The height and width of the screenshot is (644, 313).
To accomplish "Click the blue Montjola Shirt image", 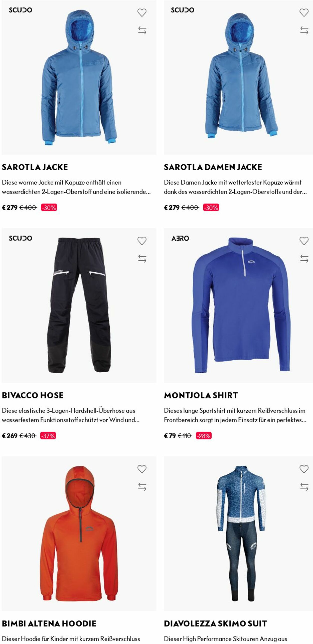I will coord(241,305).
